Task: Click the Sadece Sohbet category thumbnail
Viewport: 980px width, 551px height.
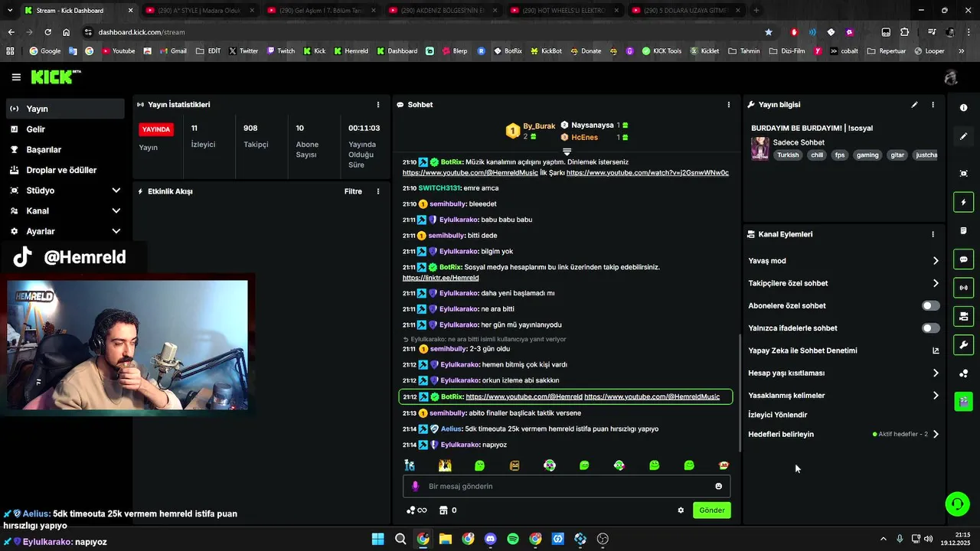Action: coord(760,148)
